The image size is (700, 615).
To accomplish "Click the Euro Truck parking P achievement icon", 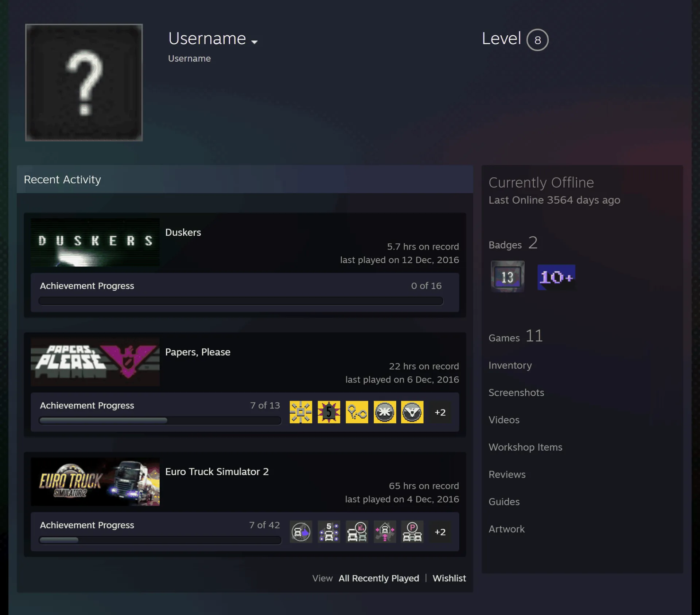I will [x=412, y=532].
